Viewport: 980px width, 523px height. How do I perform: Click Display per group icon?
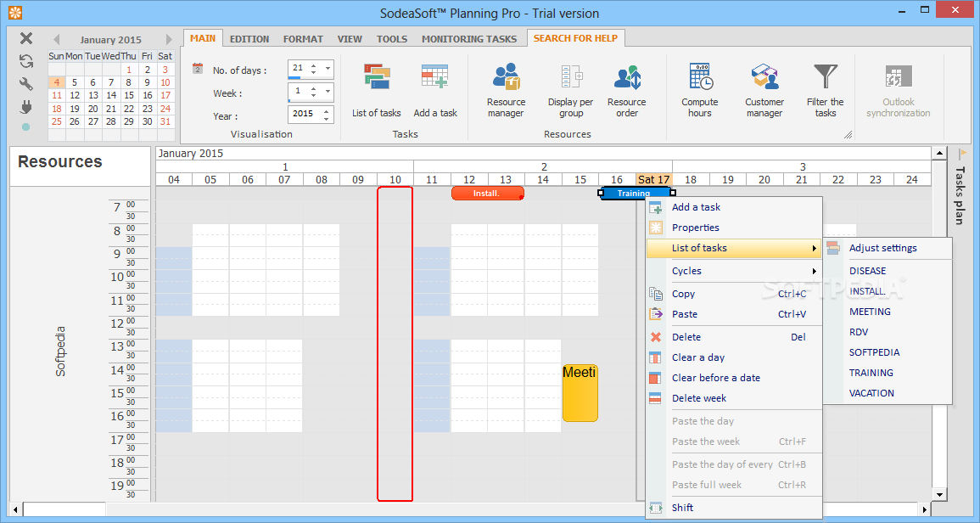tap(571, 77)
